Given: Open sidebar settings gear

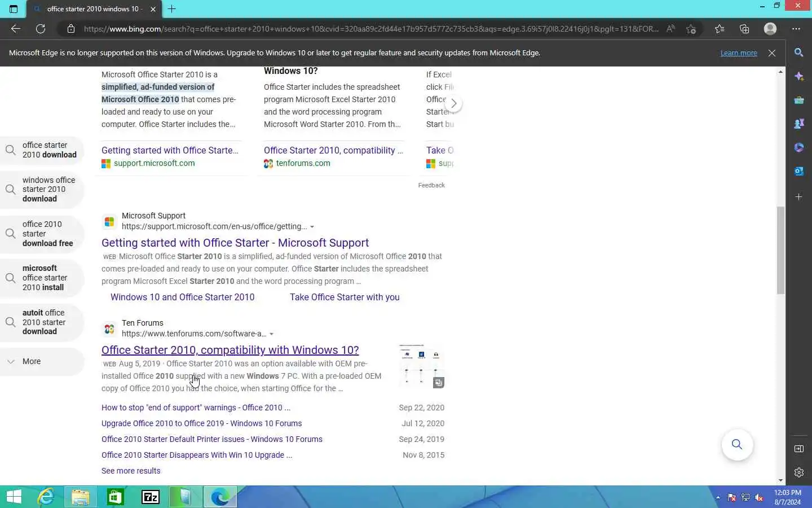Looking at the screenshot, I should 799,472.
